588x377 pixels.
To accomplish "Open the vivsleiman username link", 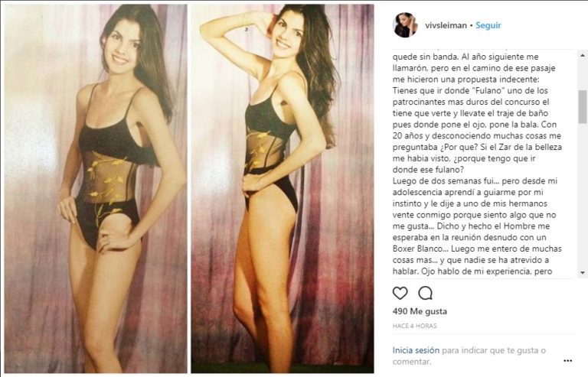I will (x=446, y=25).
